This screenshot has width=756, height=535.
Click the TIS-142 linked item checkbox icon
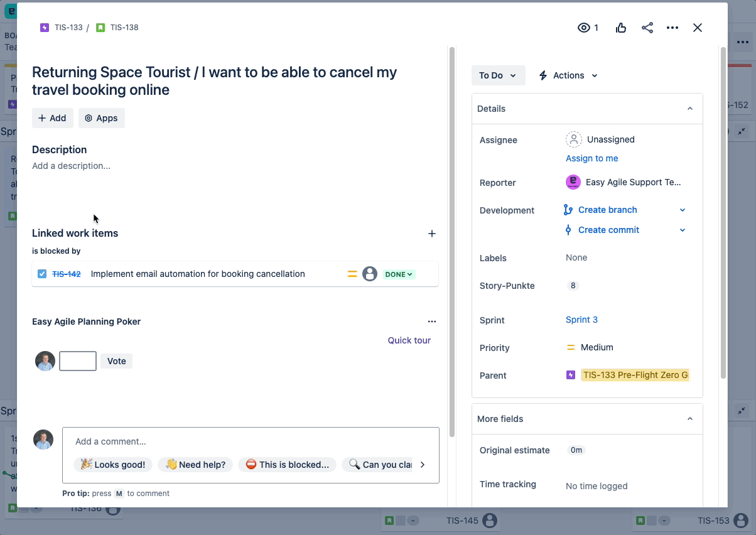[42, 274]
